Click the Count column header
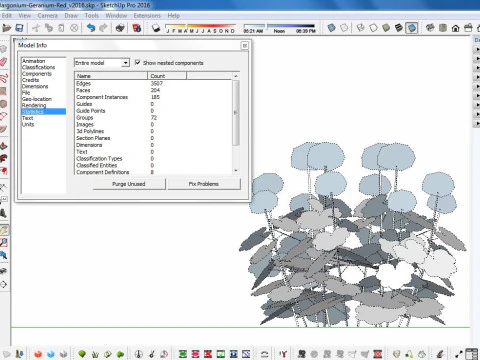The height and width of the screenshot is (360, 480). [x=167, y=76]
